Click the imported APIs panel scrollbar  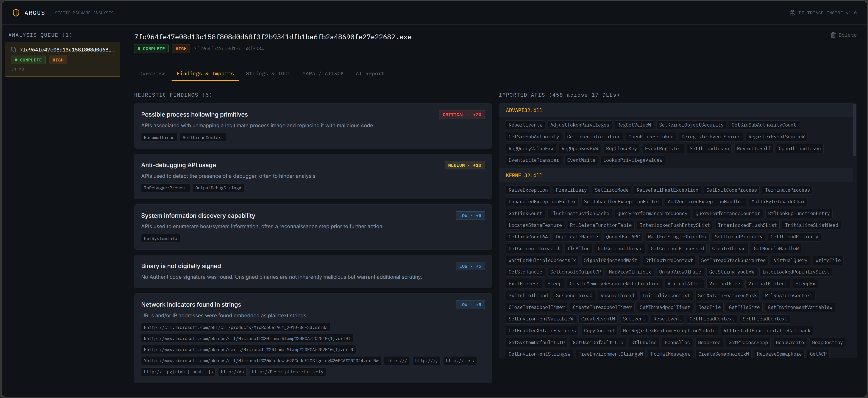pos(854,130)
